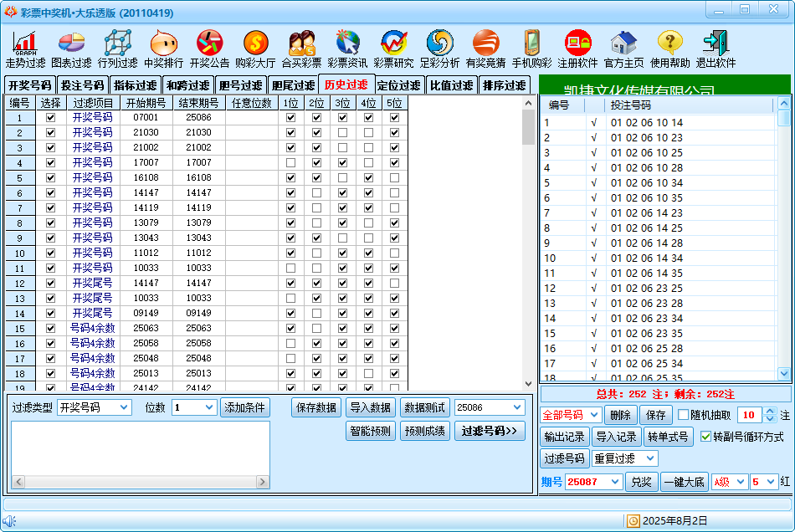Open the 走势过滤 trend filter icon
The width and height of the screenshot is (795, 532).
click(25, 43)
